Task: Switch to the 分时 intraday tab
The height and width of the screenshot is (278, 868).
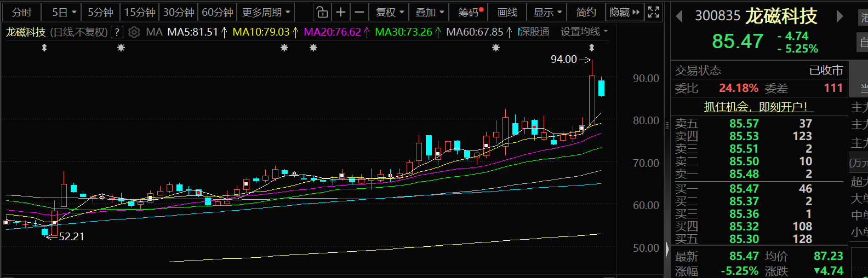Action: (x=22, y=12)
